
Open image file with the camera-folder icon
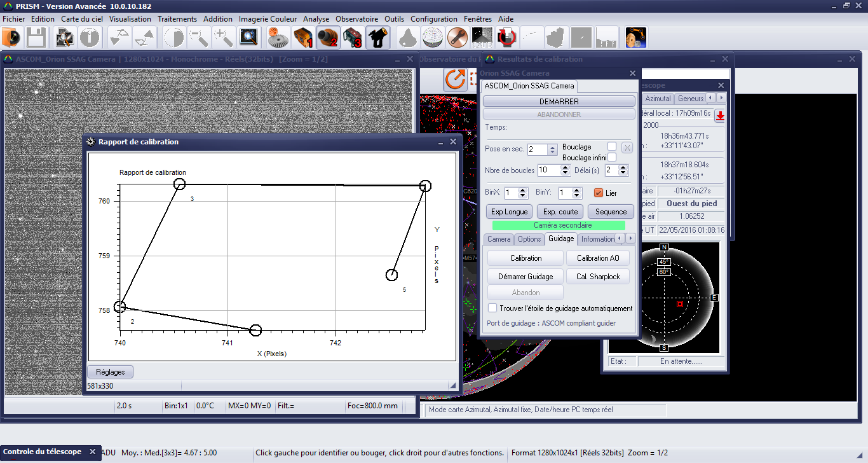(12, 38)
